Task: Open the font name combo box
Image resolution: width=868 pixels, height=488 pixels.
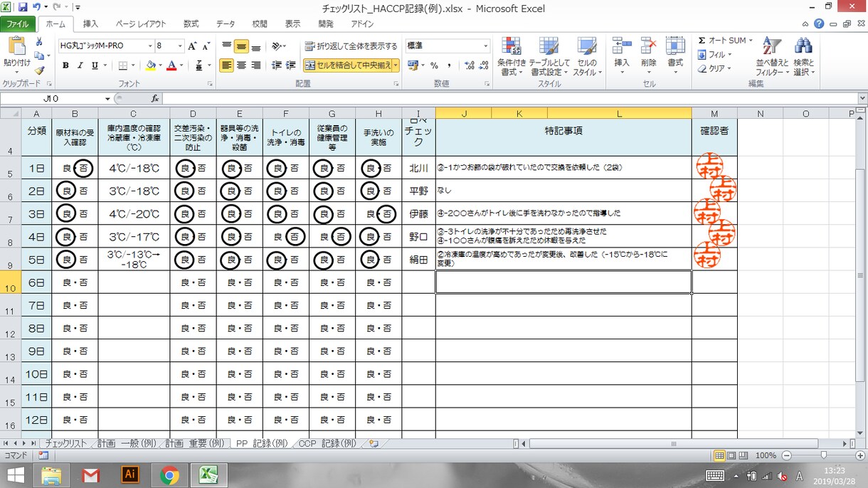Action: [x=106, y=46]
